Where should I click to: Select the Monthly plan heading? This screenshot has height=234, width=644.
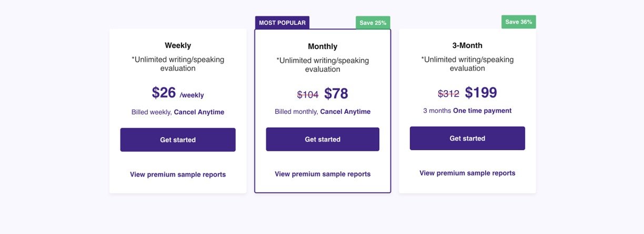[x=323, y=46]
